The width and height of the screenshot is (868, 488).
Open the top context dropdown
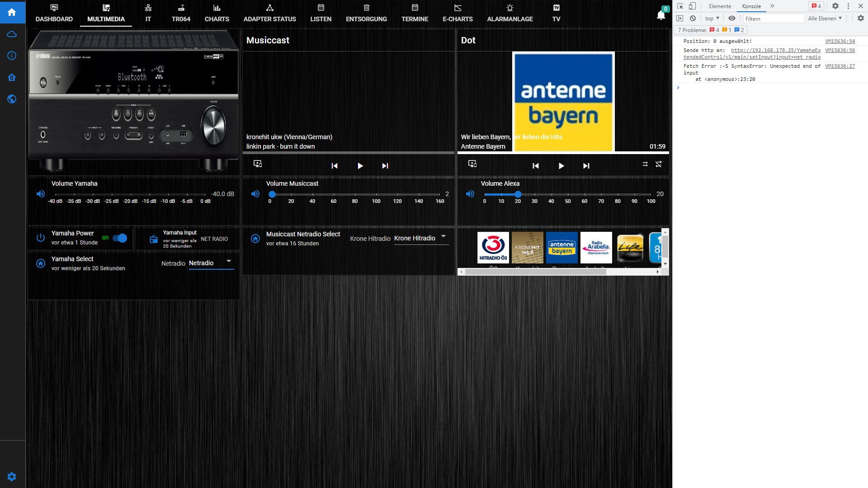[712, 19]
